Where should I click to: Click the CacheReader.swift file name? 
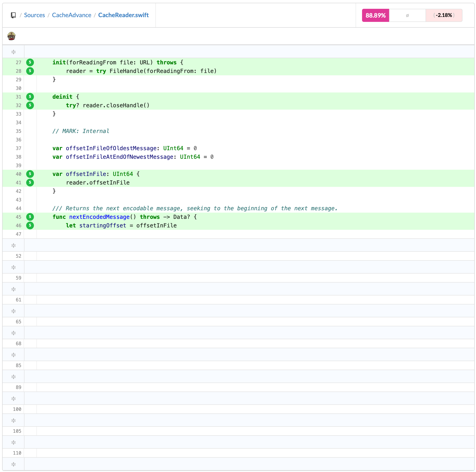(123, 15)
